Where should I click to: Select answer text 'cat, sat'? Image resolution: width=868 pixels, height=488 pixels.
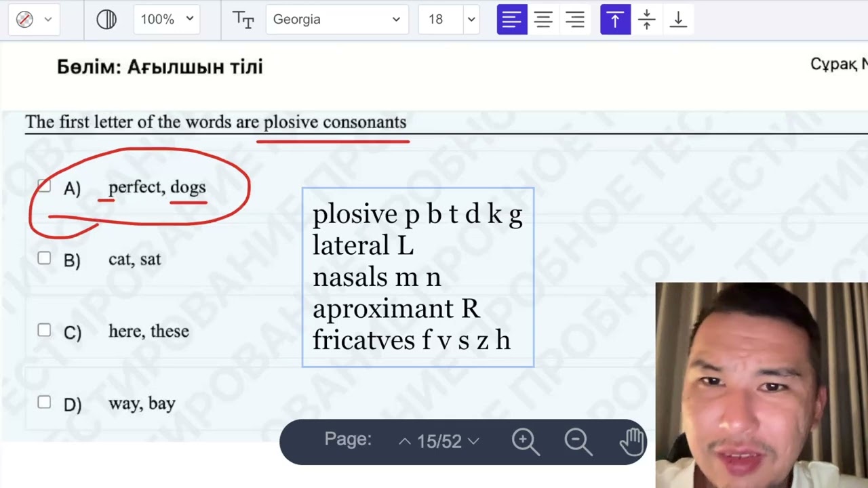click(134, 260)
